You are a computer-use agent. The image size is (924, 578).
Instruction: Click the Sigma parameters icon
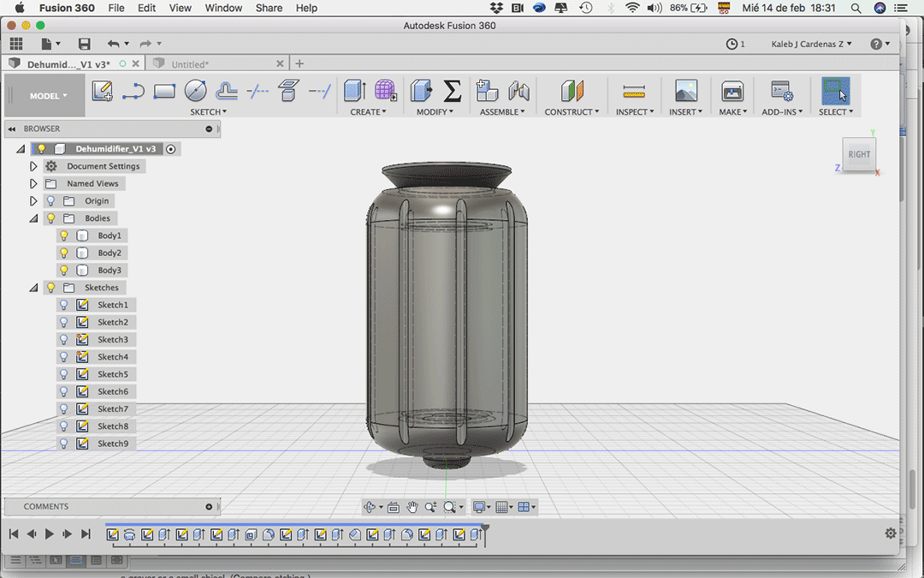click(x=453, y=91)
